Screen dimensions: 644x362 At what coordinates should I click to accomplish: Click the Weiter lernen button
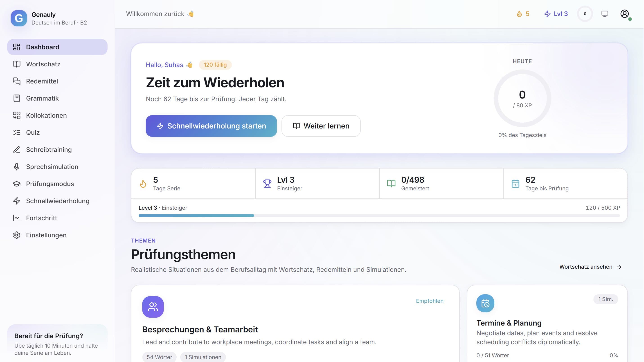[x=321, y=126]
